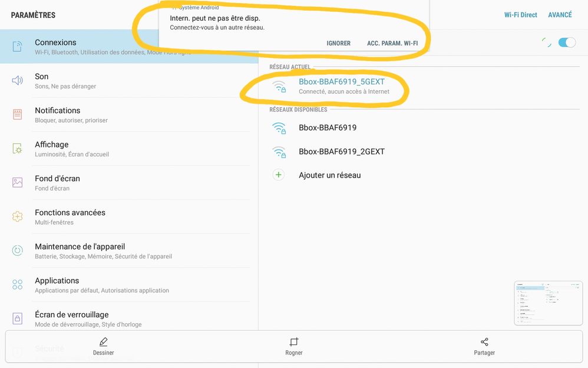Select current network Bbox-BBAF6919_5GEXT
Image resolution: width=588 pixels, height=368 pixels.
(423, 86)
